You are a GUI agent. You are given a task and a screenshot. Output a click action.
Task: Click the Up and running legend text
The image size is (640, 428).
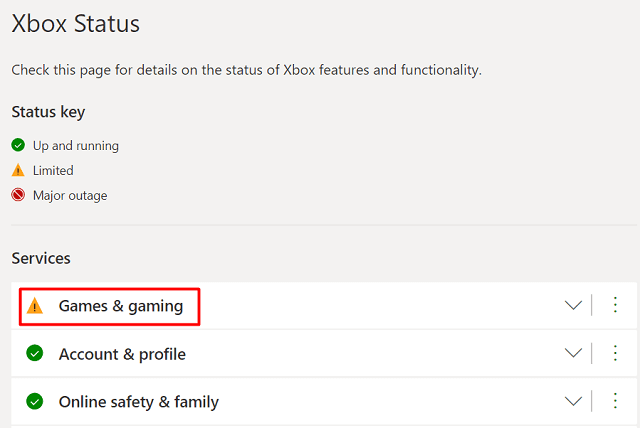pos(76,146)
